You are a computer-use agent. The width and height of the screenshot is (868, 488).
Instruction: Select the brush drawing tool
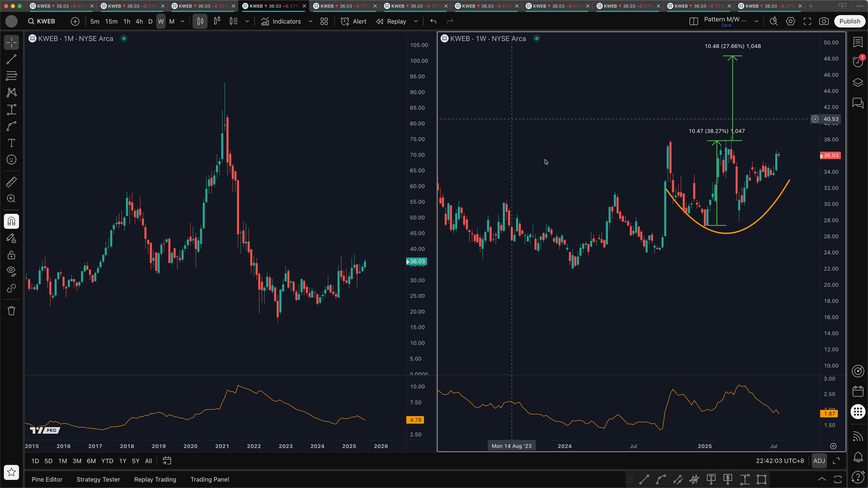(12, 126)
